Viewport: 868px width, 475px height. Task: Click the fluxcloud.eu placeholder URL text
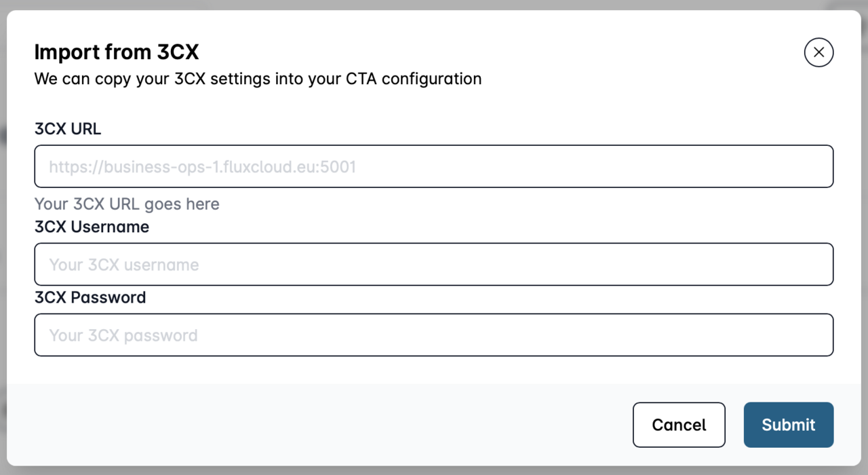pos(202,167)
